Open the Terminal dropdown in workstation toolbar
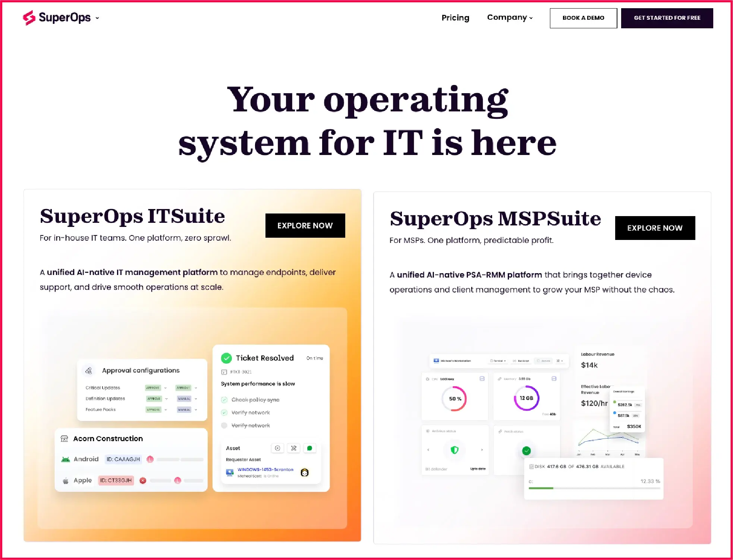This screenshot has height=560, width=733. click(498, 361)
